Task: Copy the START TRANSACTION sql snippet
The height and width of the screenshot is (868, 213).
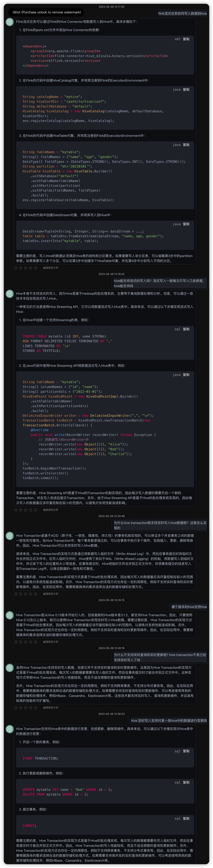Action: pos(186,751)
